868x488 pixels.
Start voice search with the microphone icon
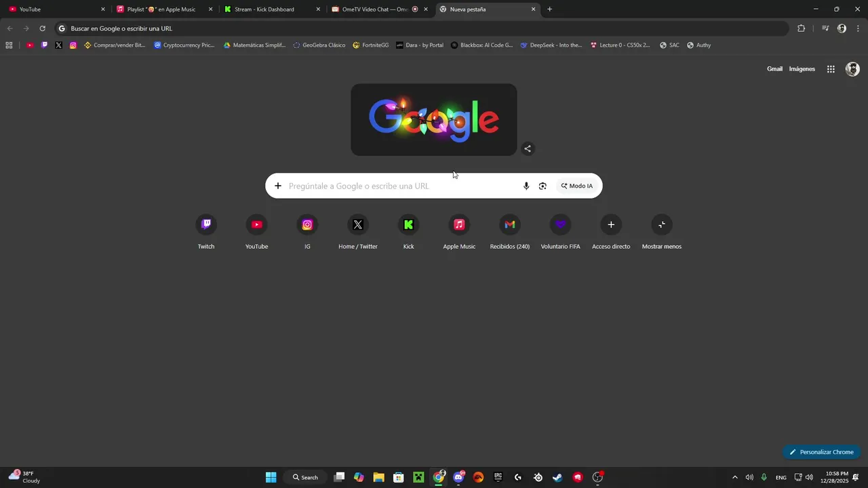tap(526, 186)
